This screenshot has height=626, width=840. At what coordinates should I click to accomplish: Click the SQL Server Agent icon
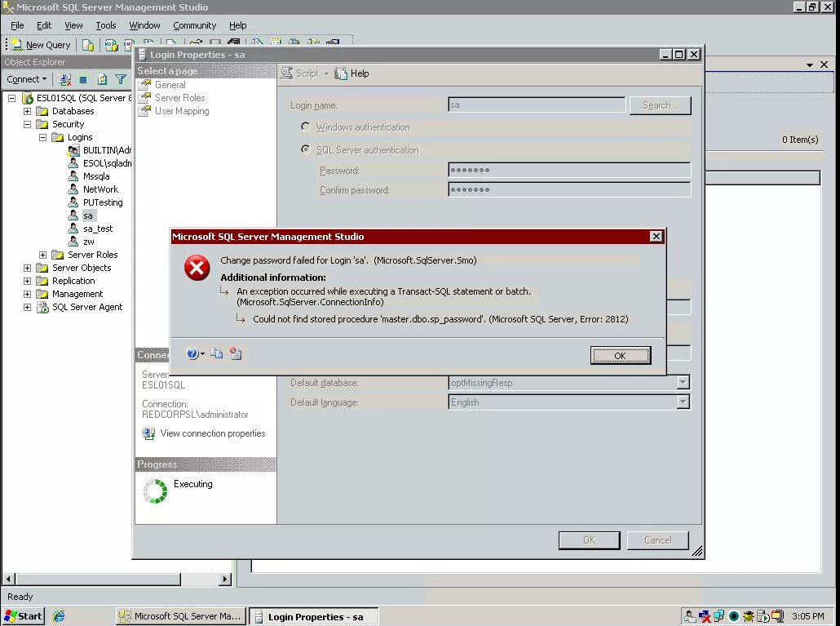pyautogui.click(x=42, y=307)
